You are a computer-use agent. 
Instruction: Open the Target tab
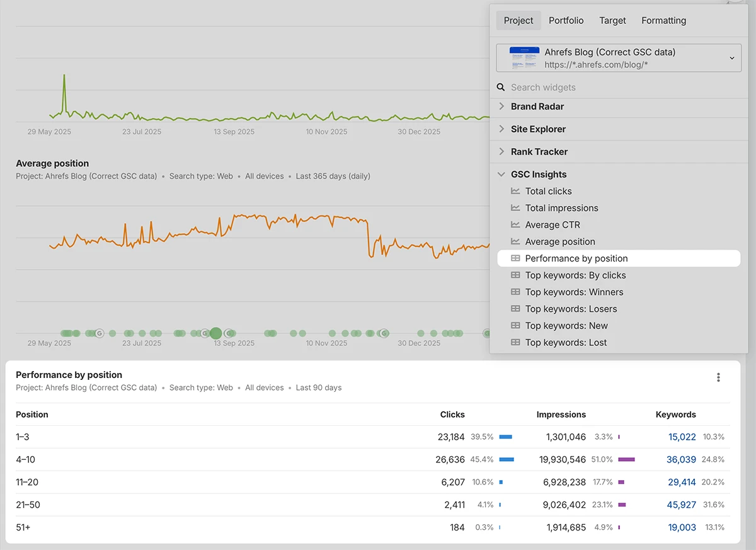612,20
